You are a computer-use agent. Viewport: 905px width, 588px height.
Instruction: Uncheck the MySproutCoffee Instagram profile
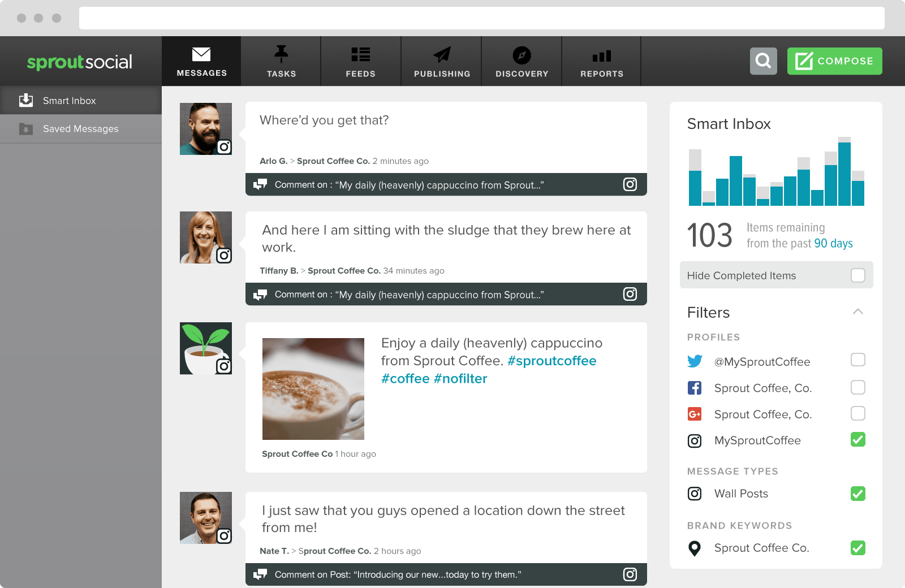click(x=858, y=439)
